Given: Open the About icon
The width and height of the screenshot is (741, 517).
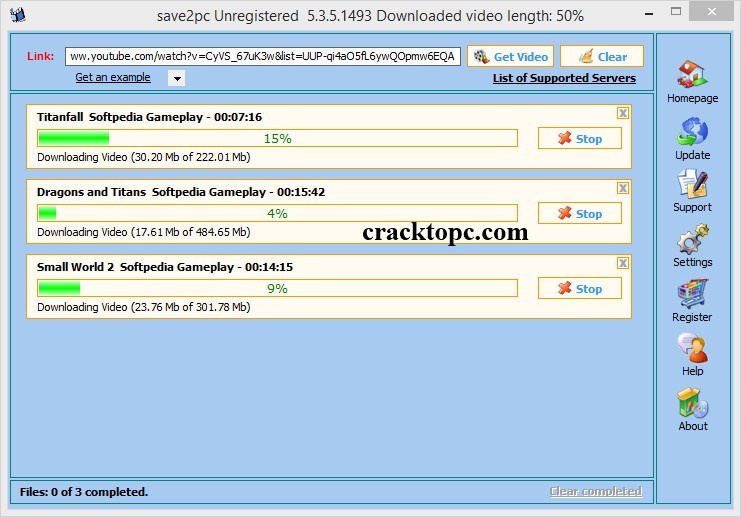Looking at the screenshot, I should pyautogui.click(x=692, y=403).
